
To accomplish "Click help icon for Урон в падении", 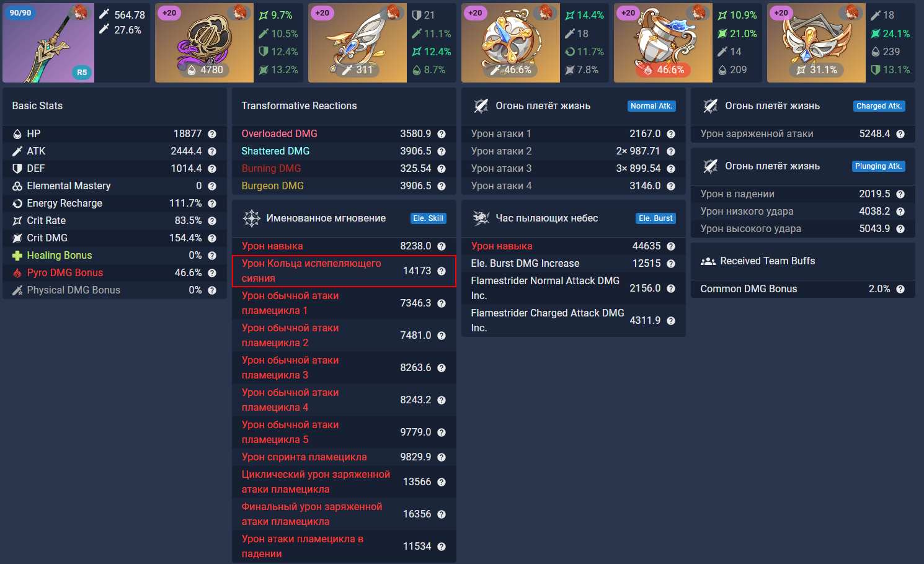I will [900, 194].
